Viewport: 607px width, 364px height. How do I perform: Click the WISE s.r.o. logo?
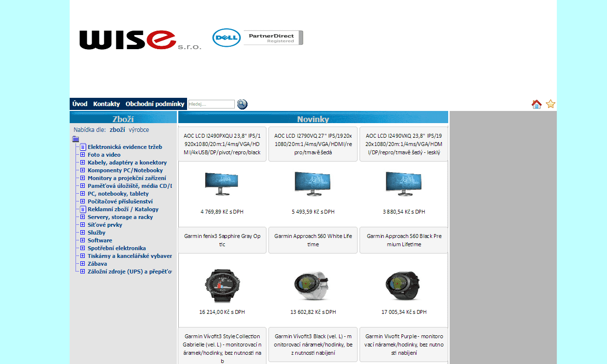click(x=140, y=40)
